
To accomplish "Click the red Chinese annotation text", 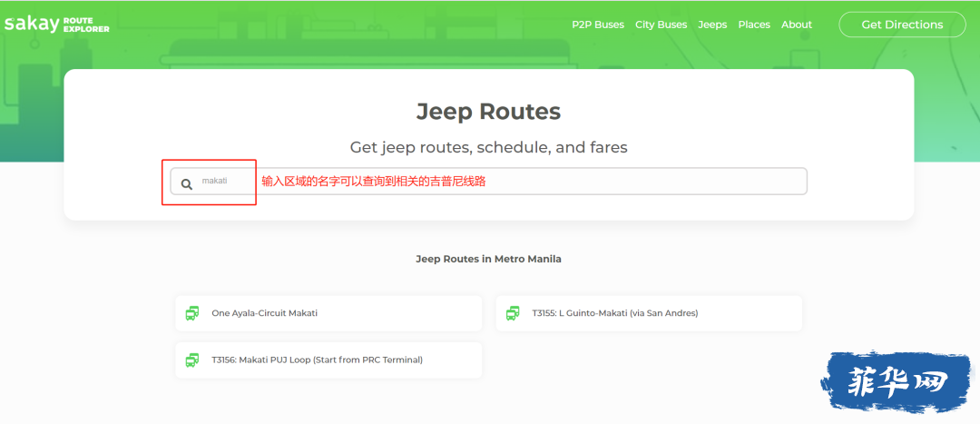I will [374, 182].
